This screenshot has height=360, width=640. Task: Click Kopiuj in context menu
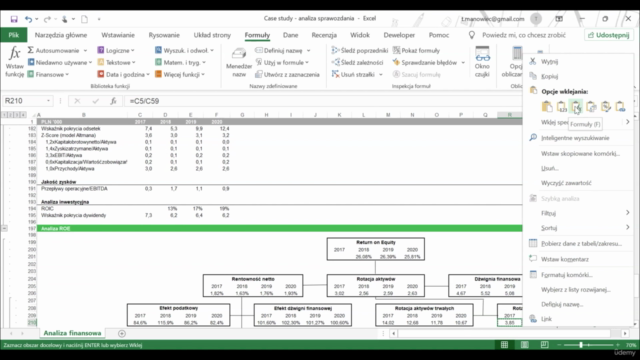549,76
